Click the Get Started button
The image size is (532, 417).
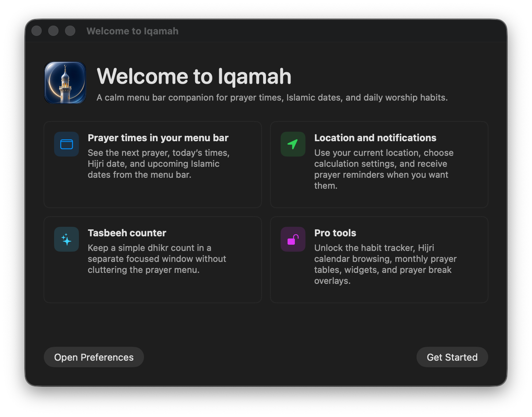pos(452,357)
